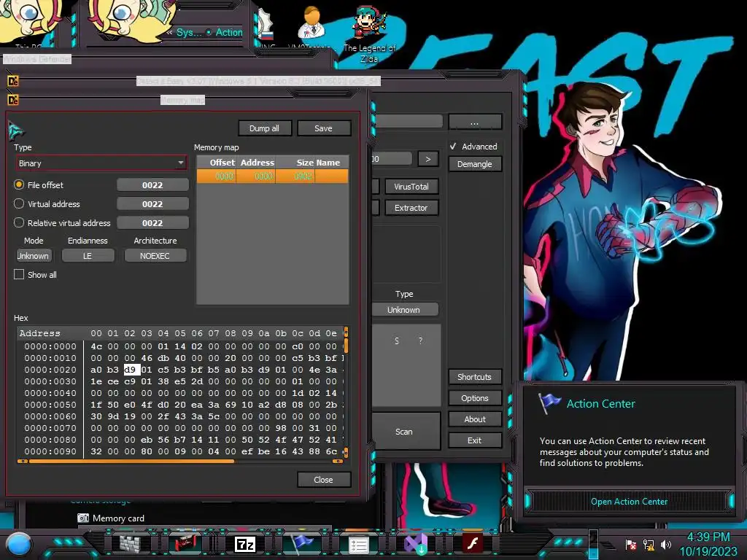
Task: Open the red-framed app icon beside 7-Zip
Action: pyautogui.click(x=186, y=543)
